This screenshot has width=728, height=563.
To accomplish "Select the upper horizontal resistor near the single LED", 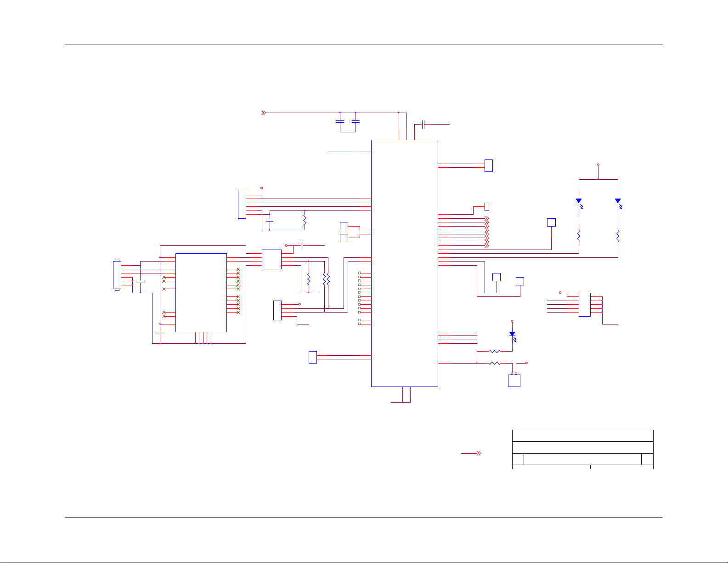I will click(495, 351).
